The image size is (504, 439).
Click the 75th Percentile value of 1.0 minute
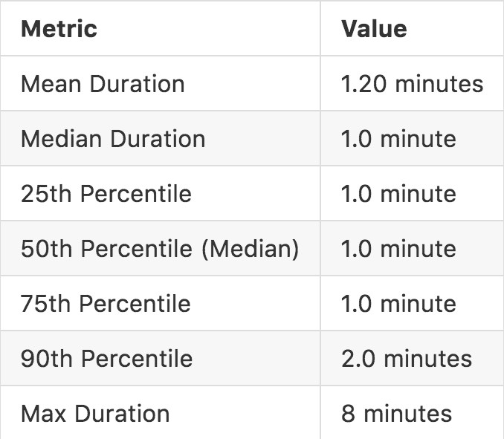[398, 304]
